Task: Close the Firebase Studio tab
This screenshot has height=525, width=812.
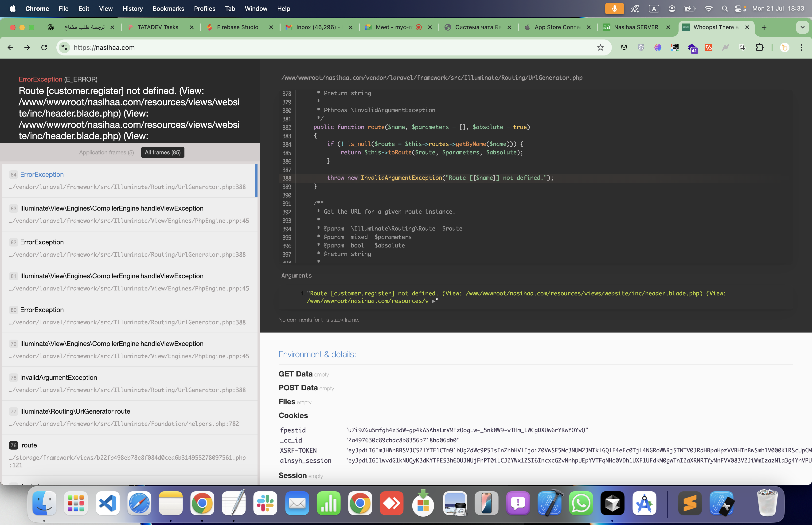Action: pos(271,27)
